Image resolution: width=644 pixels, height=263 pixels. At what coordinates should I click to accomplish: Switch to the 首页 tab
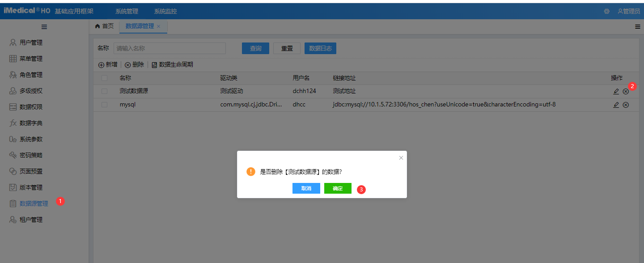pos(104,26)
